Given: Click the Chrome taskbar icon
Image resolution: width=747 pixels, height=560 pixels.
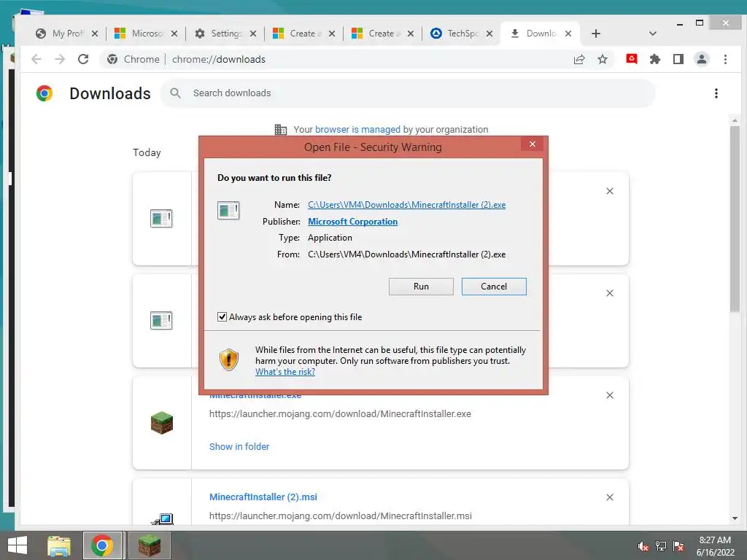Looking at the screenshot, I should click(102, 545).
